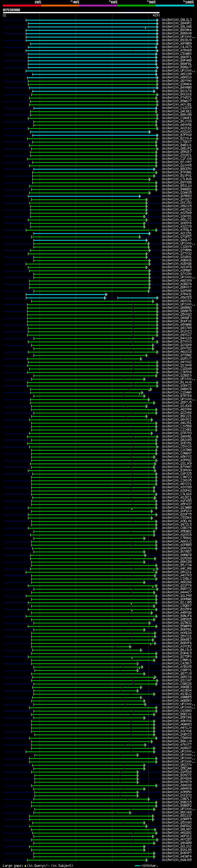Select label UniRef100_Q1IH08
This screenshot has height=868, width=197.
tap(177, 365)
